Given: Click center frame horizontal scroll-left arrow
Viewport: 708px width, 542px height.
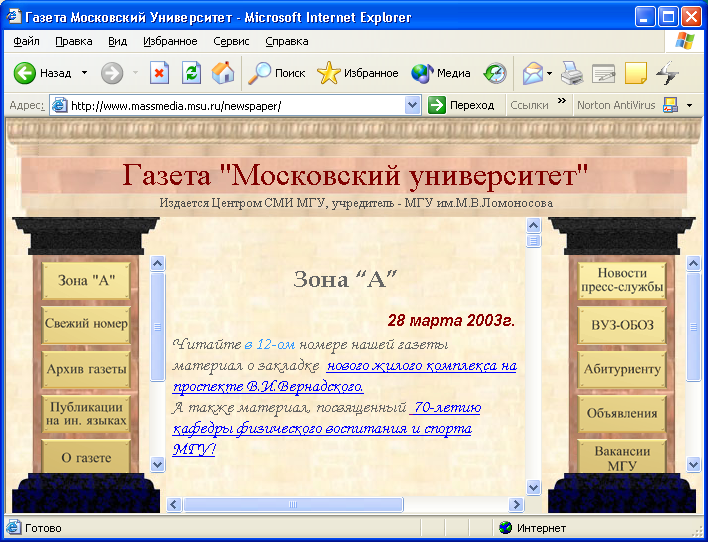Looking at the screenshot, I should (174, 505).
